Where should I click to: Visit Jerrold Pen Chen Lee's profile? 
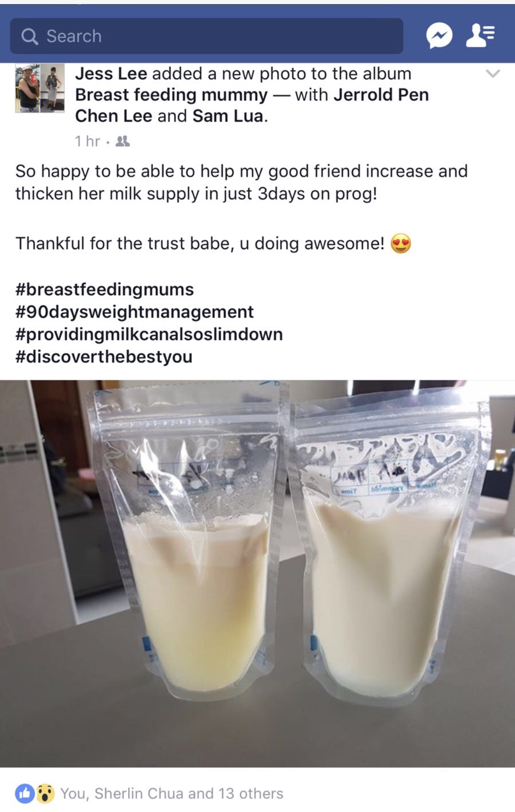click(x=252, y=105)
